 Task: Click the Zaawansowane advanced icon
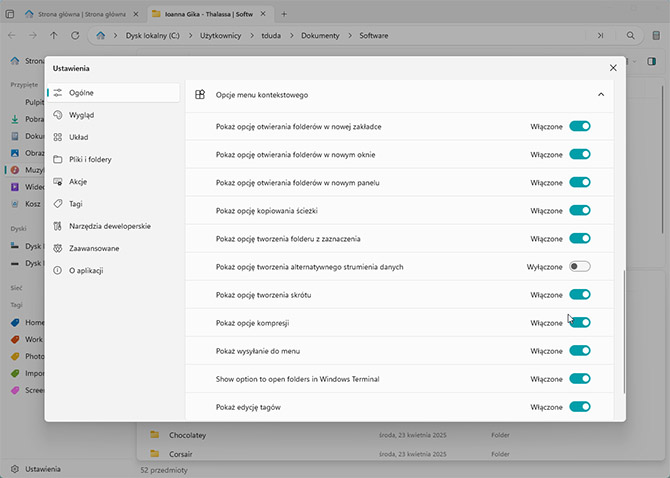tap(58, 248)
